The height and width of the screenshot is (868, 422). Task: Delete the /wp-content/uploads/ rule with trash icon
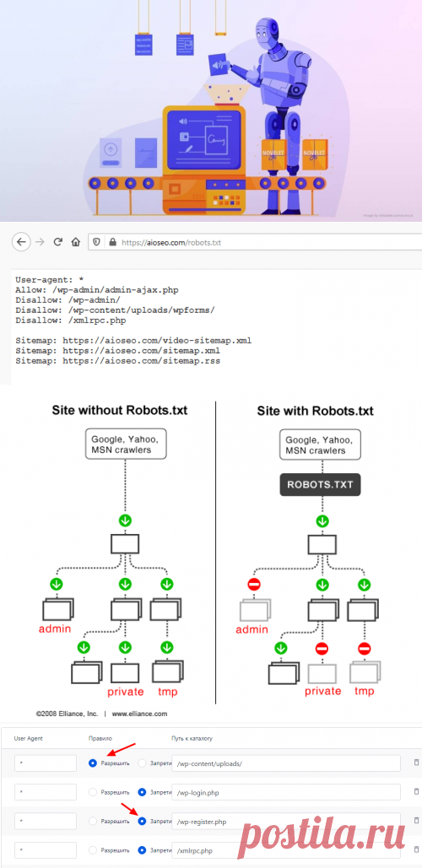coord(416,763)
